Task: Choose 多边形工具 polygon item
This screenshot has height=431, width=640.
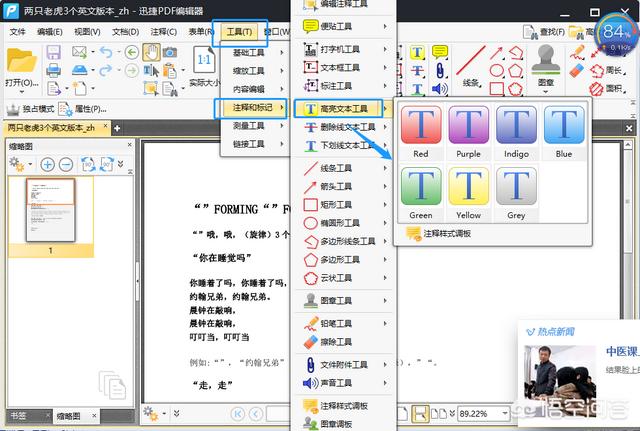Action: (x=344, y=260)
